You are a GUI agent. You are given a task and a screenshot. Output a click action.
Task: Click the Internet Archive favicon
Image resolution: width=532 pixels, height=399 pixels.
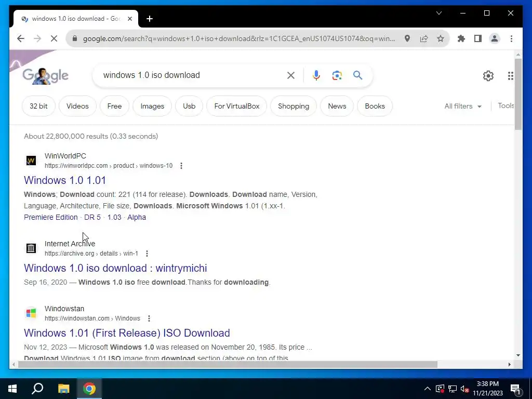click(31, 248)
